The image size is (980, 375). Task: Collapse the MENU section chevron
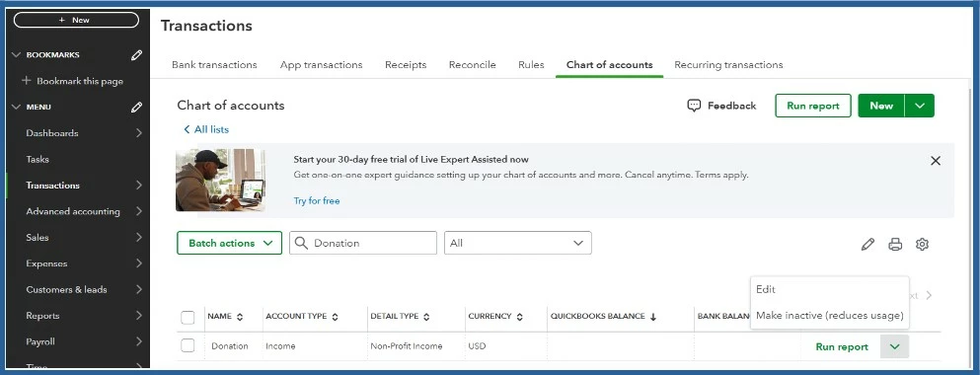(16, 107)
